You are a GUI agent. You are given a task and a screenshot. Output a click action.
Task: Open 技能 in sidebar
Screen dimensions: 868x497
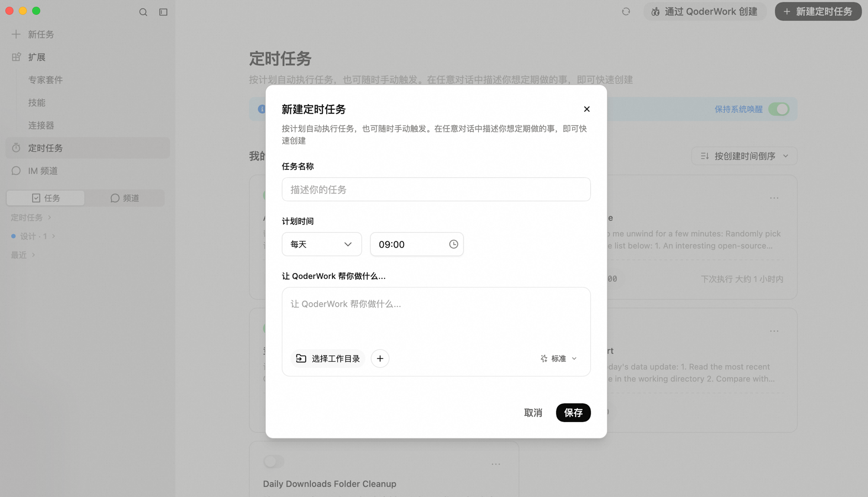(37, 103)
